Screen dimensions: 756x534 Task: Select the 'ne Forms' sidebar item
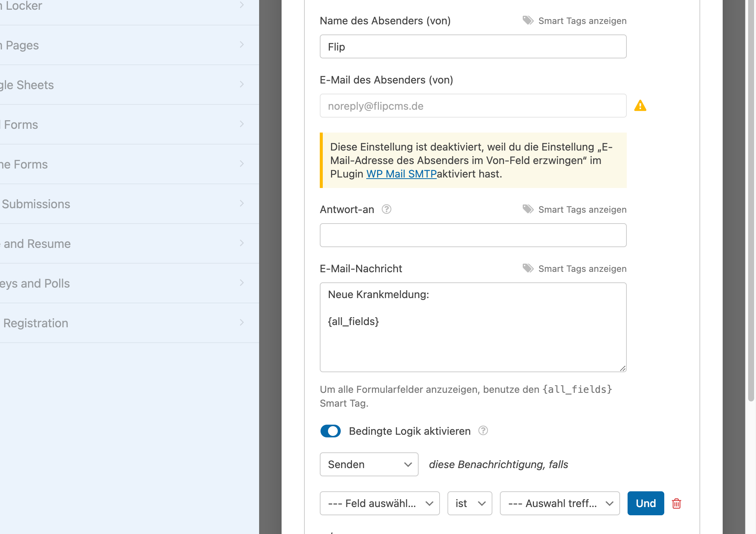tap(129, 164)
